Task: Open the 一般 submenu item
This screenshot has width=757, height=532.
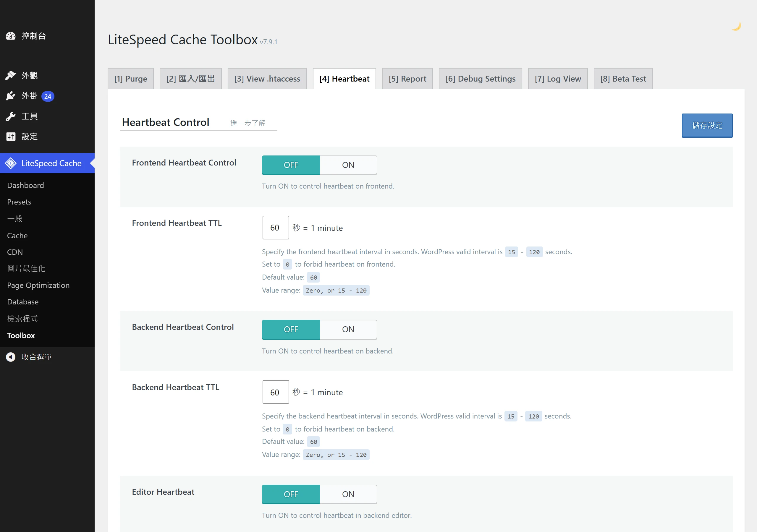Action: pyautogui.click(x=15, y=218)
